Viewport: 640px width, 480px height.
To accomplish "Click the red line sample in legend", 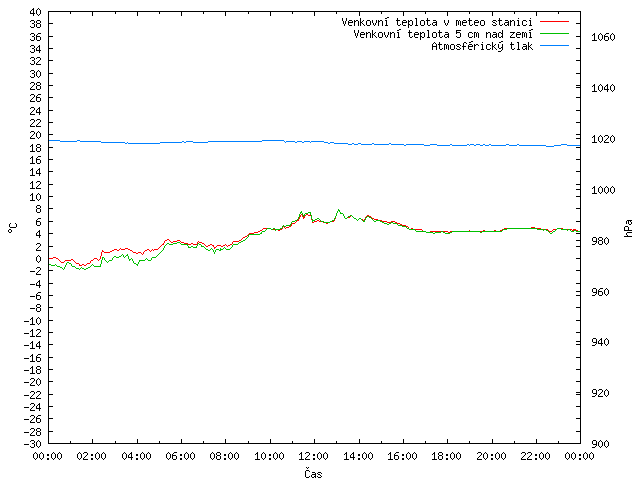I will coord(554,22).
